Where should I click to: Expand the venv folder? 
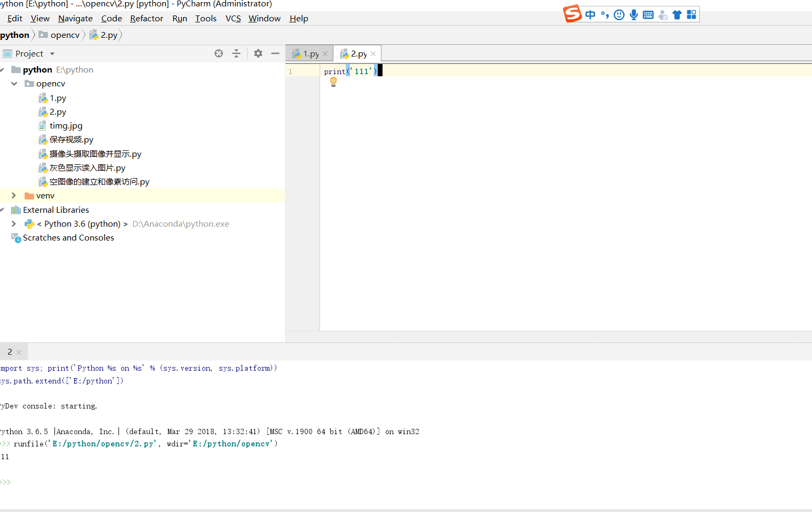pyautogui.click(x=14, y=196)
